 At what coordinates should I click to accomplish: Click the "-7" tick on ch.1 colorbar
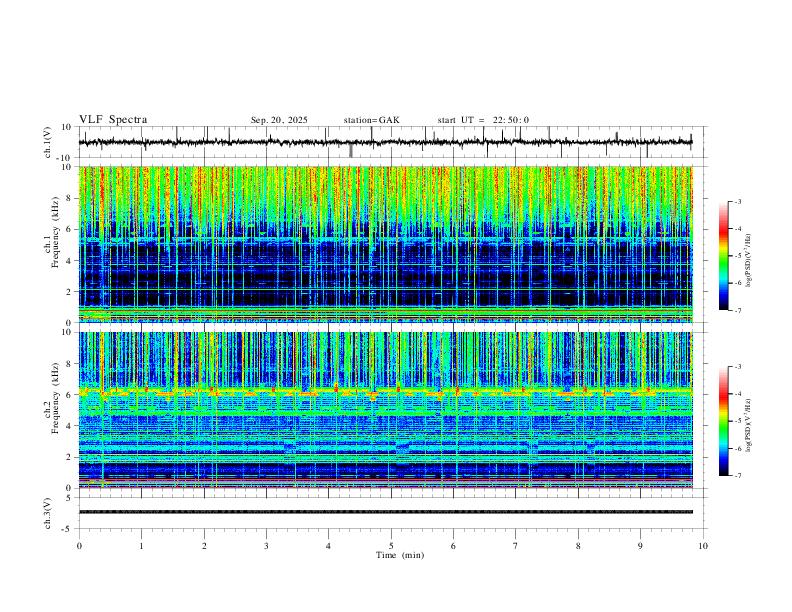pyautogui.click(x=737, y=310)
